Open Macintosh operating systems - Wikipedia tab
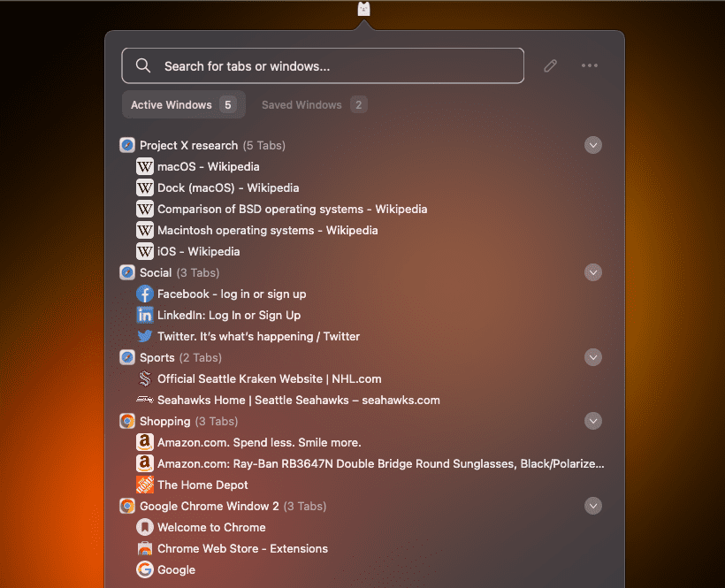 point(268,230)
